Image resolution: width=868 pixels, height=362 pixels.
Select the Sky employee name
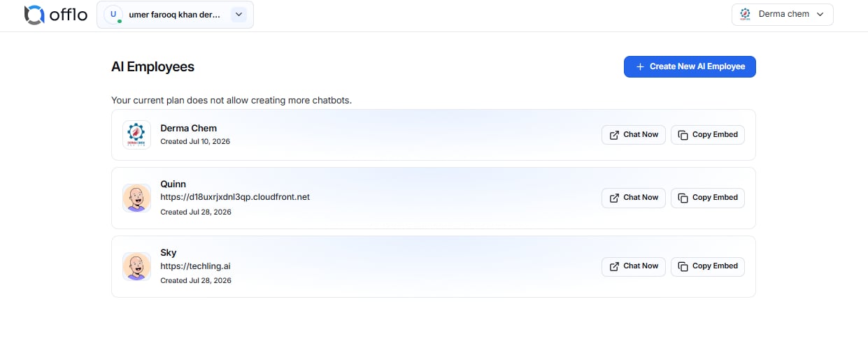point(169,252)
